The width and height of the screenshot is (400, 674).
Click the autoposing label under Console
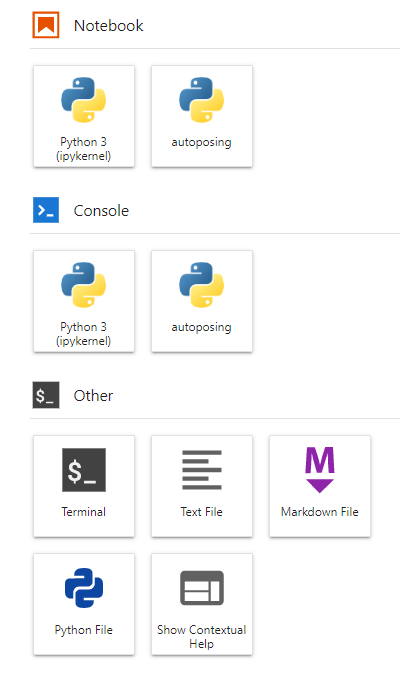[x=202, y=327]
